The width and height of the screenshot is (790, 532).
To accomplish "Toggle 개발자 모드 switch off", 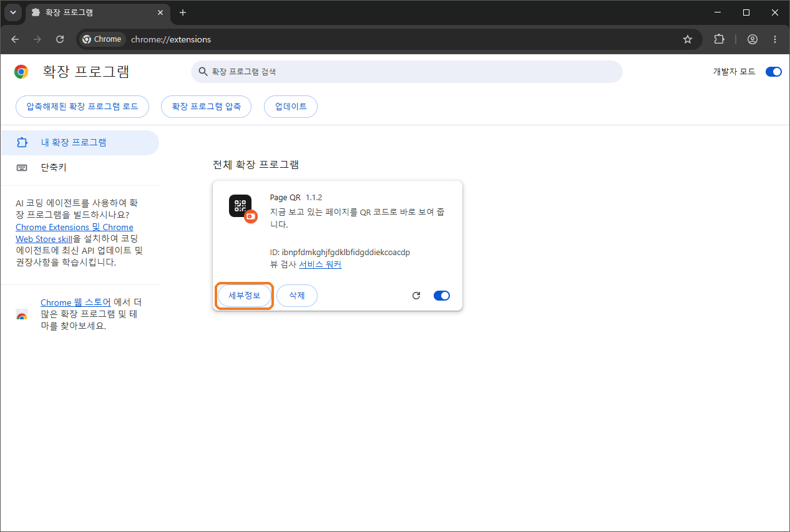I will tap(773, 72).
